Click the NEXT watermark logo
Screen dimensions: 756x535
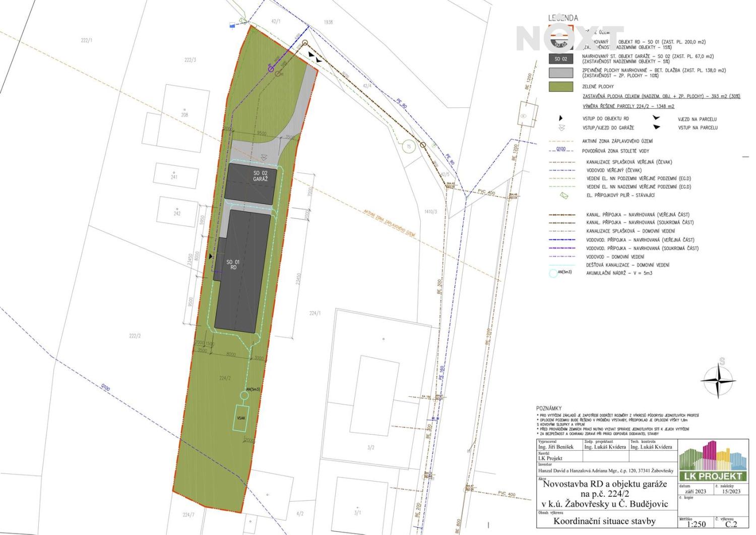[x=570, y=38]
